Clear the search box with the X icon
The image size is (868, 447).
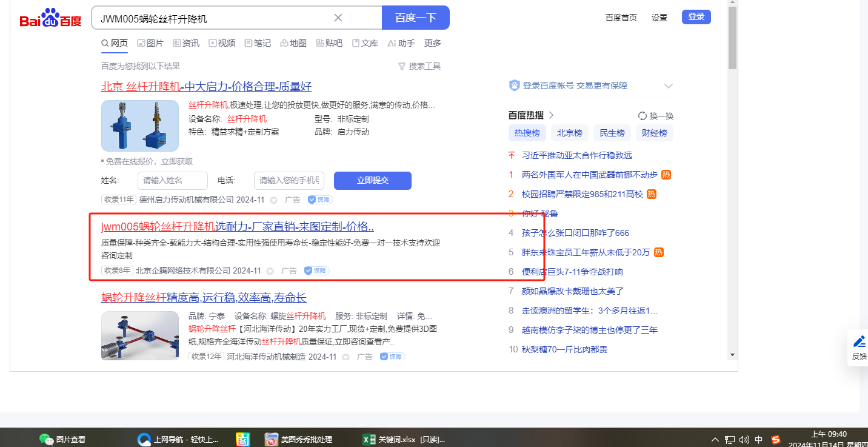338,18
